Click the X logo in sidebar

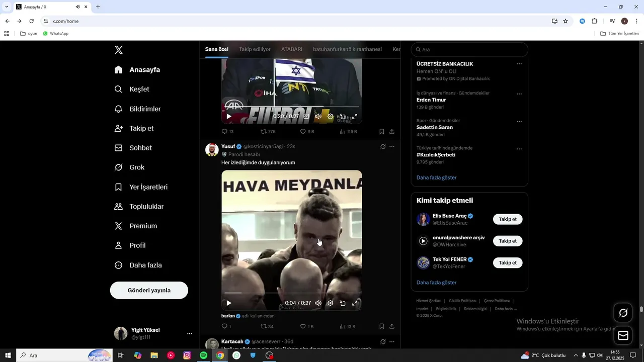(x=119, y=50)
